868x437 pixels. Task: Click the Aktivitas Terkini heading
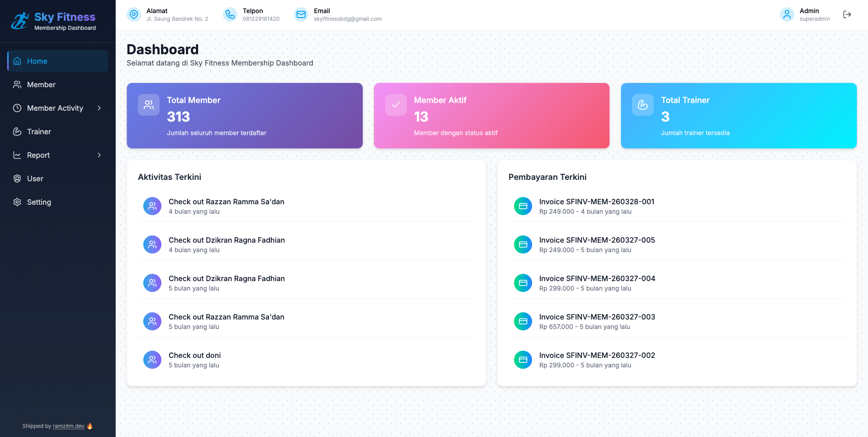pyautogui.click(x=170, y=177)
